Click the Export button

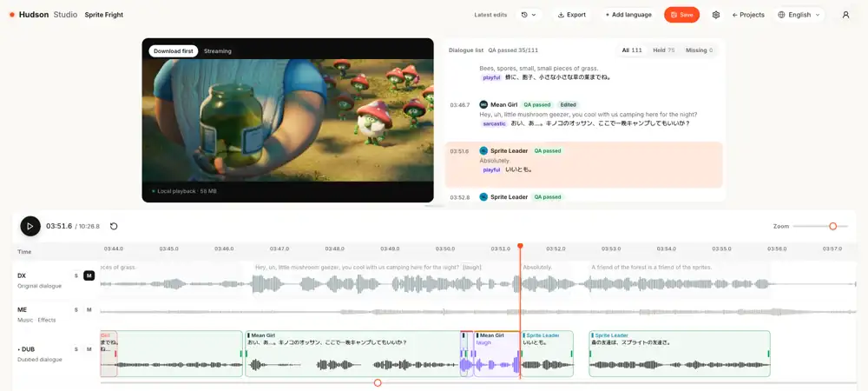click(x=571, y=15)
